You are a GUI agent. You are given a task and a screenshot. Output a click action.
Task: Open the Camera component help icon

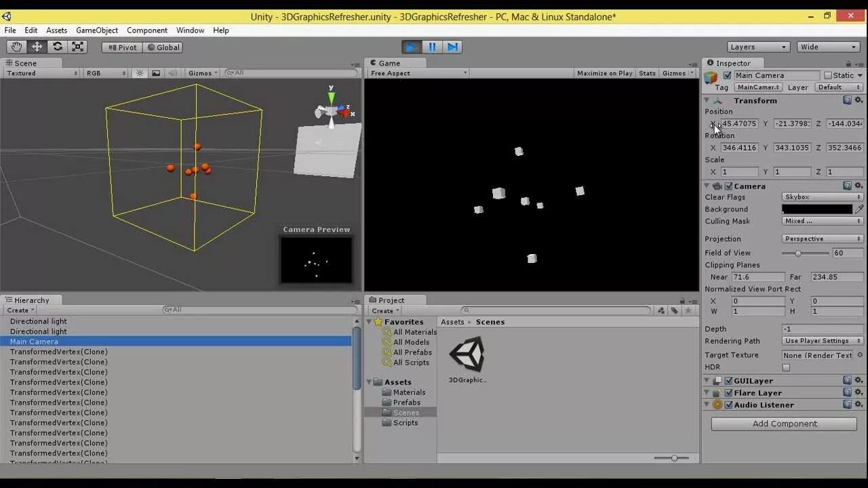pyautogui.click(x=847, y=186)
